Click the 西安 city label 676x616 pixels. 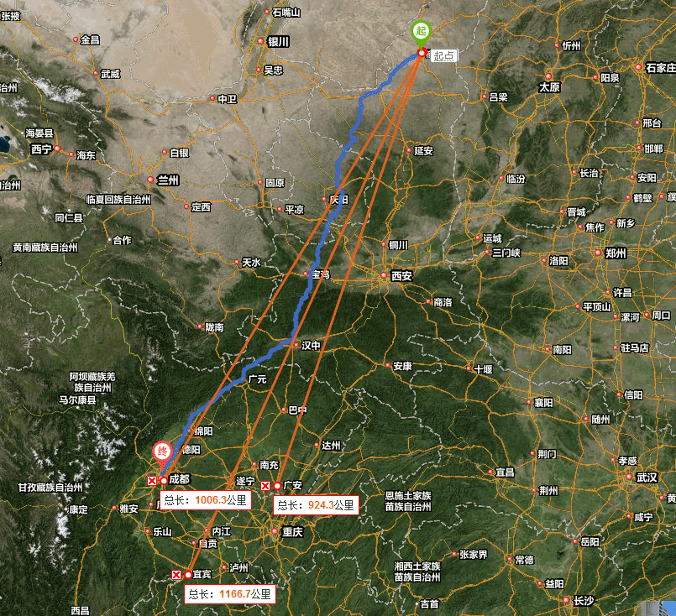click(401, 276)
